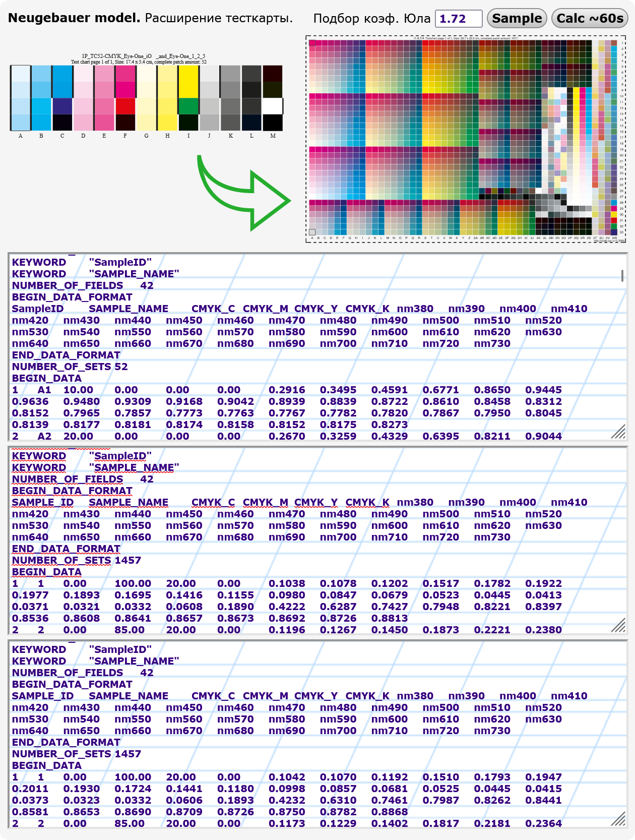Click the large IT8.7/4 test chart image
The image size is (635, 840).
[466, 139]
